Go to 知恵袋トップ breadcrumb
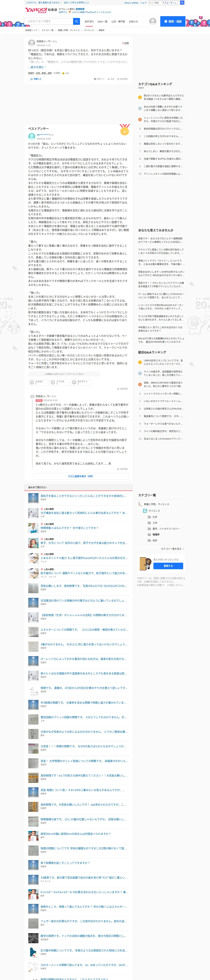210x980 pixels. (x=31, y=30)
